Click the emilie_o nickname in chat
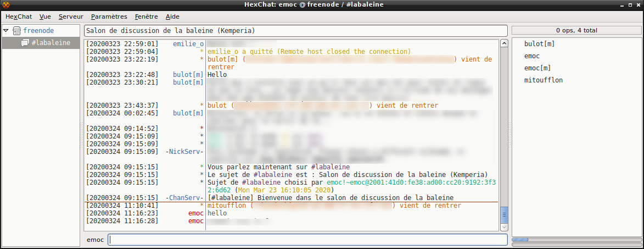The image size is (644, 249). [x=188, y=43]
